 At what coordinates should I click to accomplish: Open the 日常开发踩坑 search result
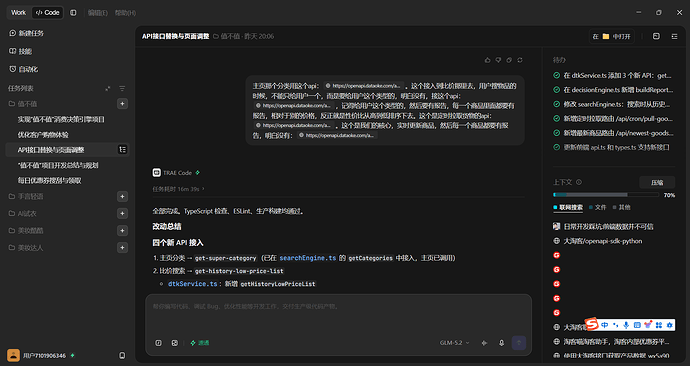click(x=609, y=226)
